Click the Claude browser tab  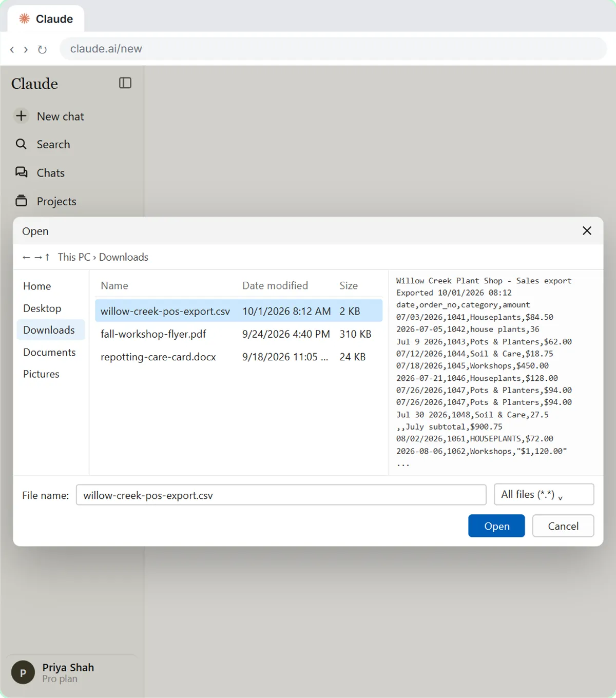(46, 19)
